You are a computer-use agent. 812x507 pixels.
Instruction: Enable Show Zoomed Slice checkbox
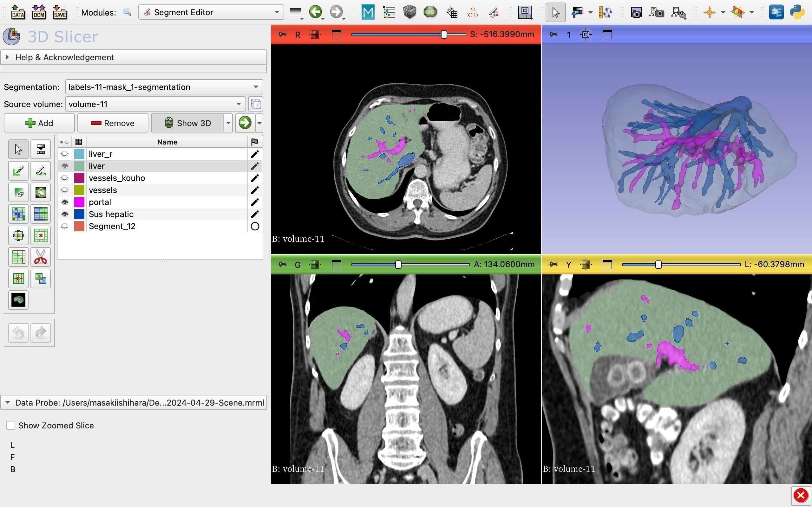[11, 425]
